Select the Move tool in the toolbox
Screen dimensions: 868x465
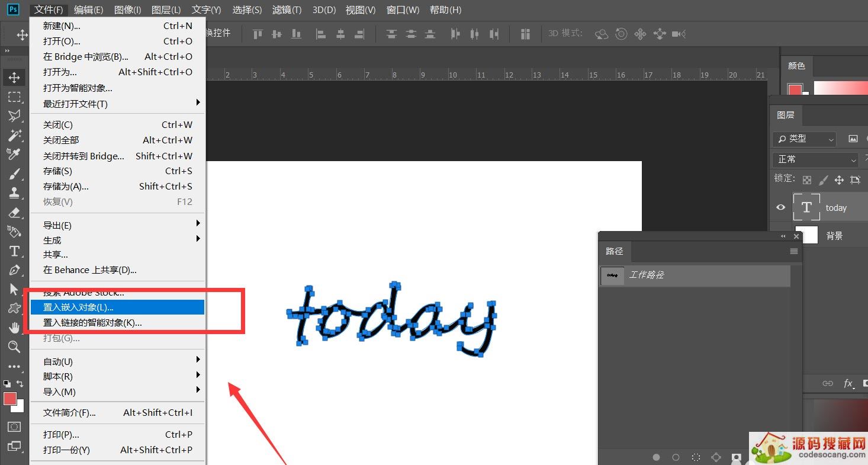point(14,77)
